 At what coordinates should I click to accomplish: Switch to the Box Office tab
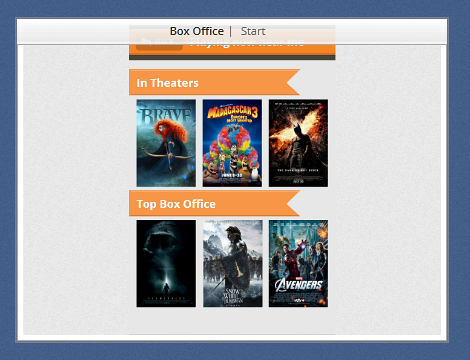(197, 31)
